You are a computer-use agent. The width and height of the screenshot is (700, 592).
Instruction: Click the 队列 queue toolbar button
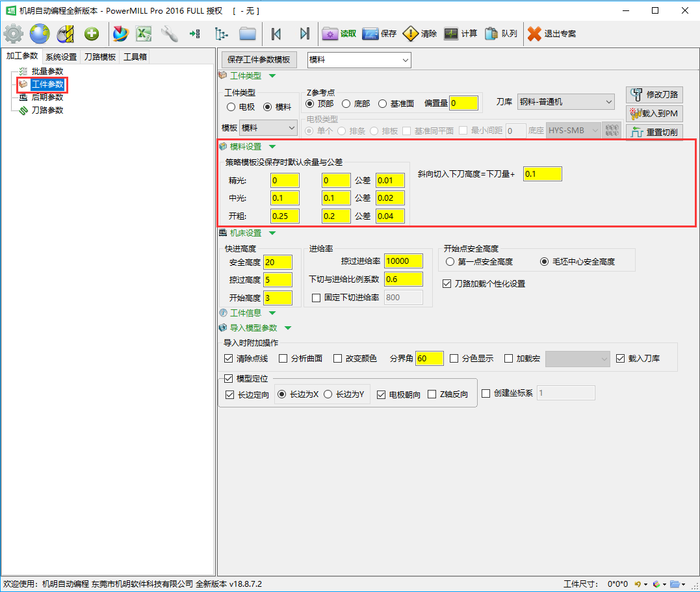pos(500,34)
